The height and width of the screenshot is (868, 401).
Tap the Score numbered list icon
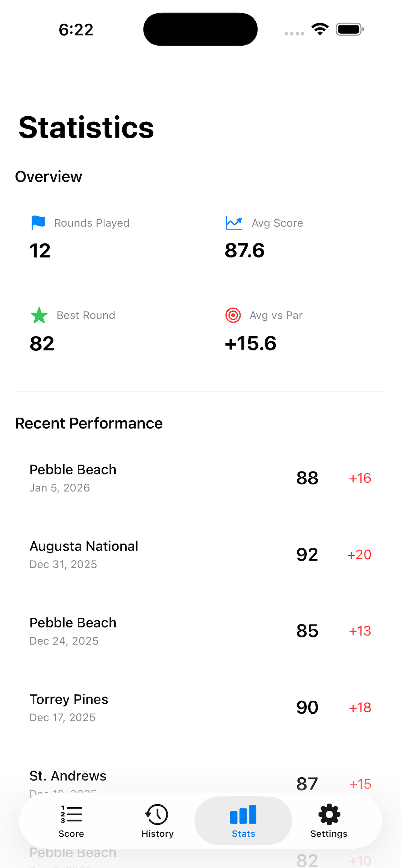[71, 815]
